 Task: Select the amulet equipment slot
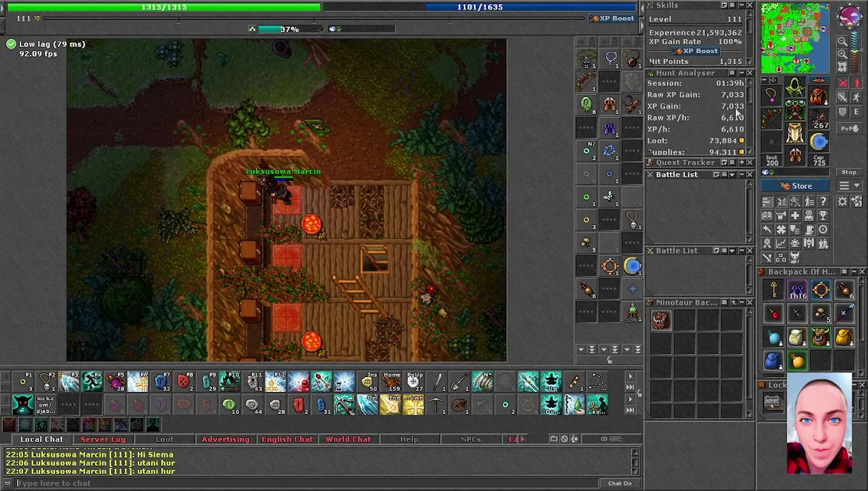tap(772, 94)
